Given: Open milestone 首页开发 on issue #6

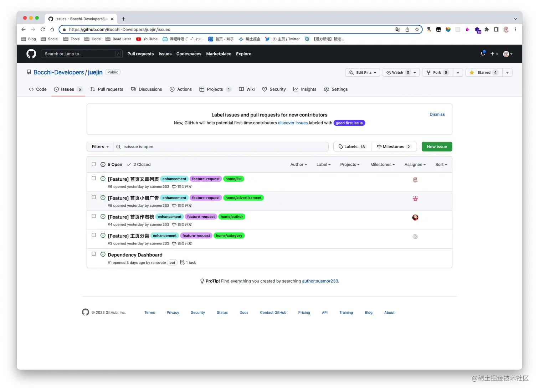Looking at the screenshot, I should [182, 187].
